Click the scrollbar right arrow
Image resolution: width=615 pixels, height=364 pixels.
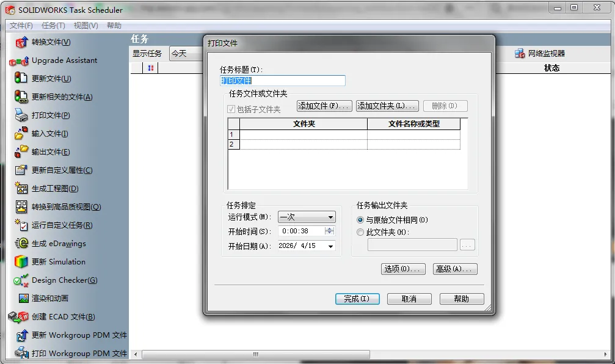tap(605, 354)
